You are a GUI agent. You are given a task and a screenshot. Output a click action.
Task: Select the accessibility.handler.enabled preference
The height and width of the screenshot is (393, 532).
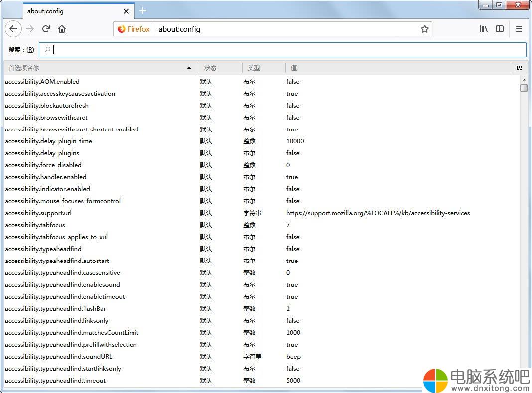point(262,177)
